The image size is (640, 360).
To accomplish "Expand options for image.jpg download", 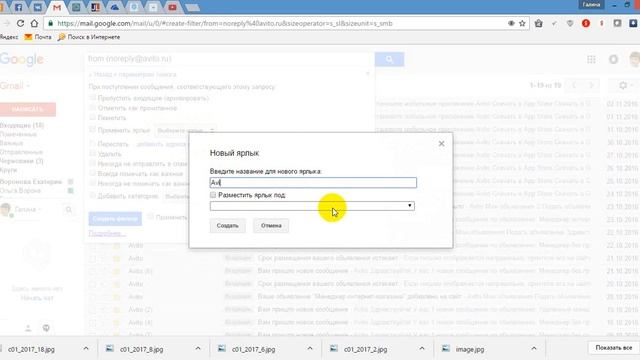I will [x=534, y=349].
